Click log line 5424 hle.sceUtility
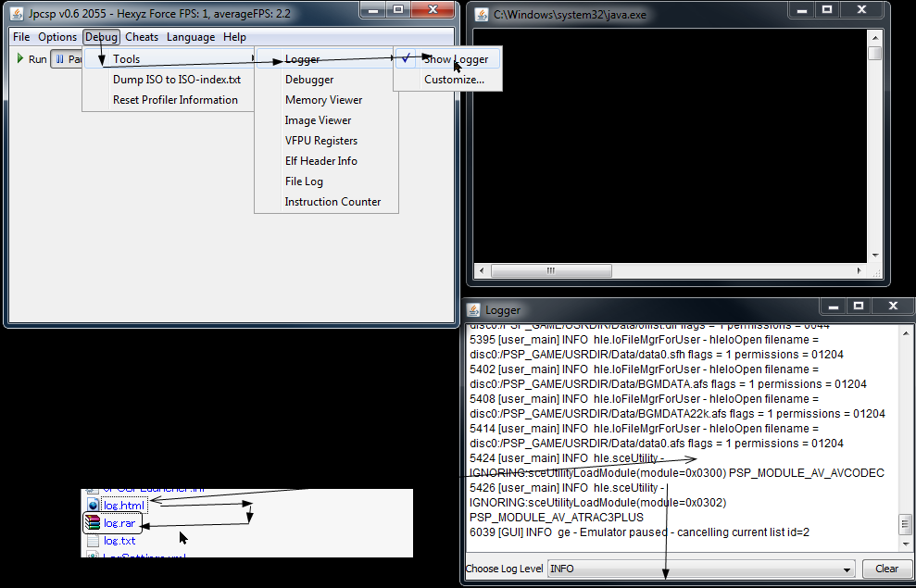This screenshot has width=916, height=588. [567, 457]
